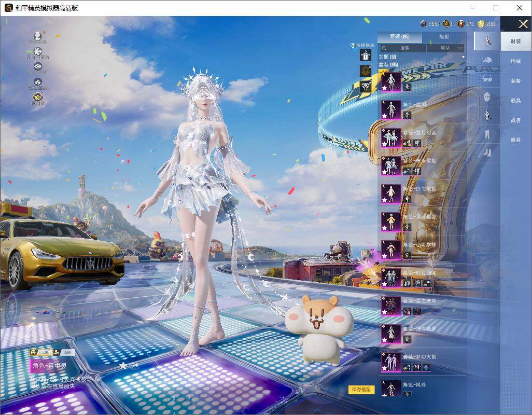Close the wardrobe with the X button
Viewport: 532px width, 415px height.
[x=523, y=24]
